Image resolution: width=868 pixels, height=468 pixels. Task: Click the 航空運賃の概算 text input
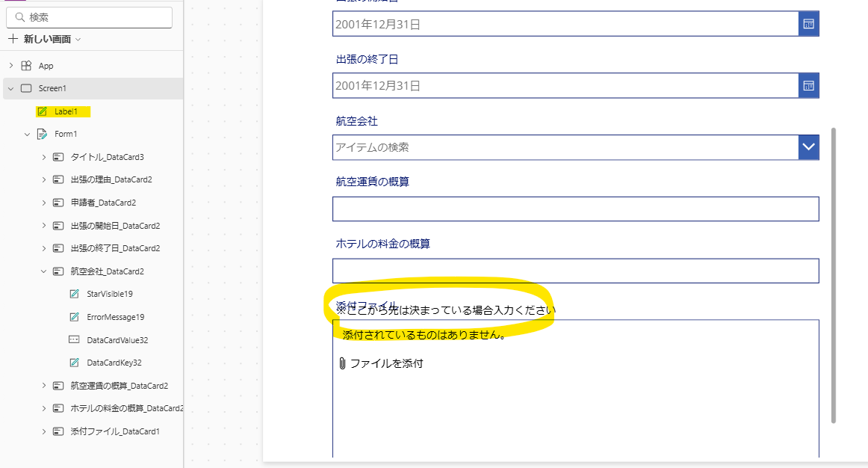click(x=576, y=209)
